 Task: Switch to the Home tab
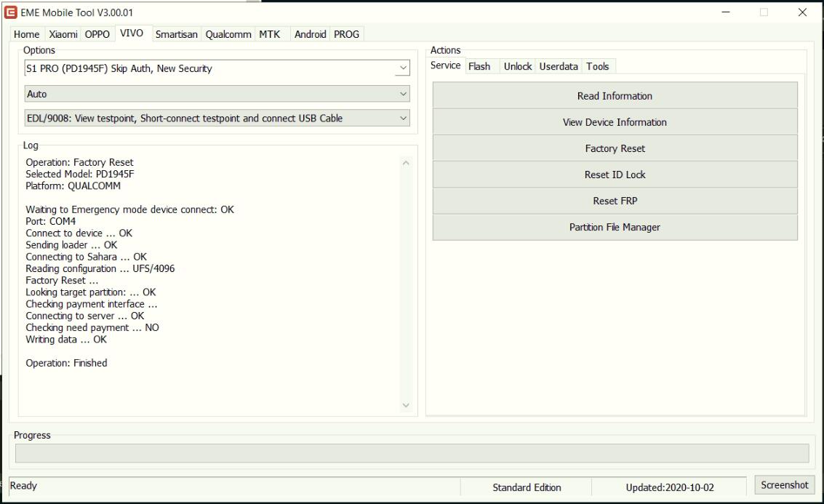(27, 34)
